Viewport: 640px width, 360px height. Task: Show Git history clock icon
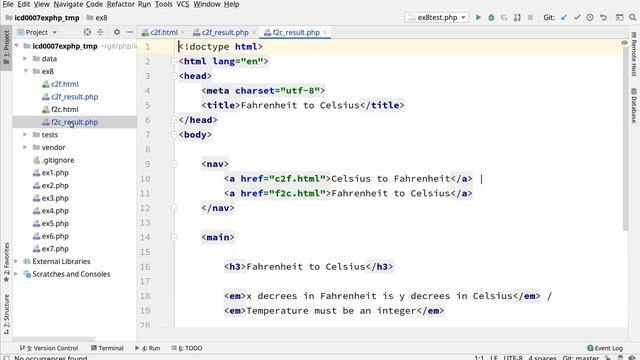click(590, 18)
